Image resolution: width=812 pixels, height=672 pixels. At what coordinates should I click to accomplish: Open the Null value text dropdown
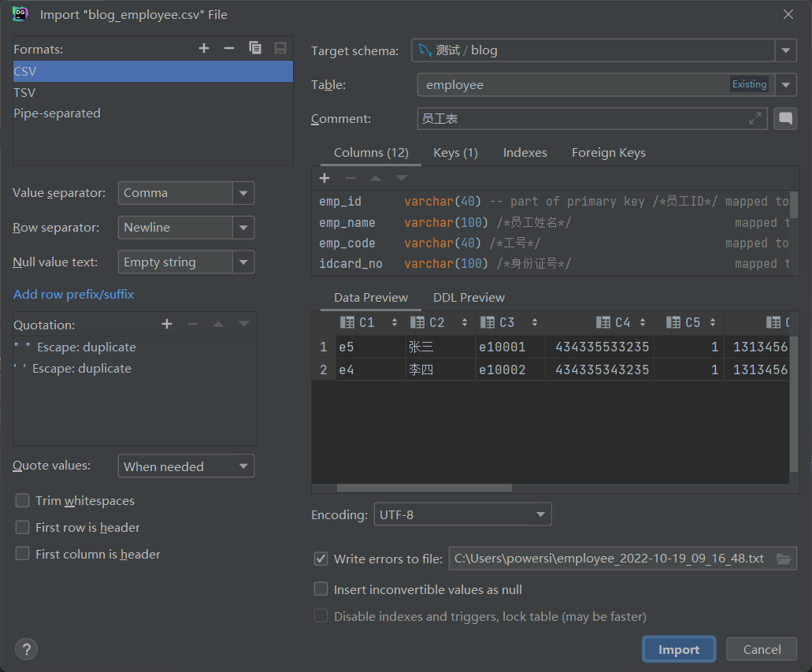coord(243,262)
